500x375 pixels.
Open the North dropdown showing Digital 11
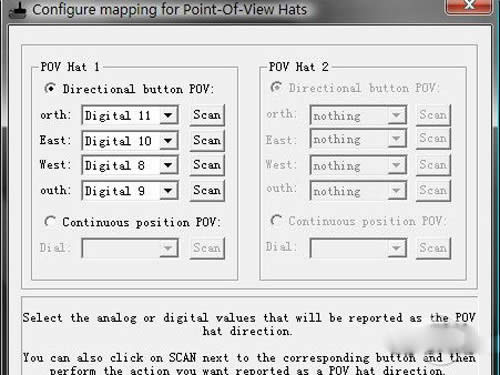pyautogui.click(x=130, y=115)
